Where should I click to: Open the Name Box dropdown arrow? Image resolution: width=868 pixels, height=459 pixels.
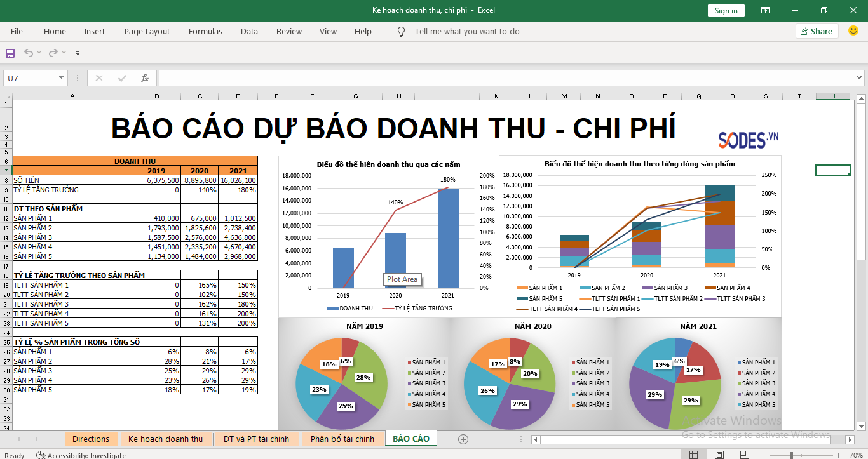tap(62, 77)
